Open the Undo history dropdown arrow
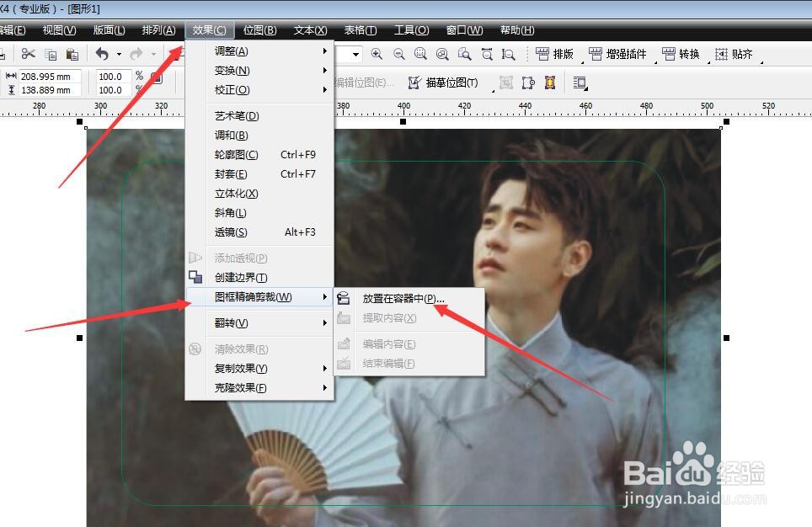Image resolution: width=812 pixels, height=527 pixels. click(x=119, y=55)
